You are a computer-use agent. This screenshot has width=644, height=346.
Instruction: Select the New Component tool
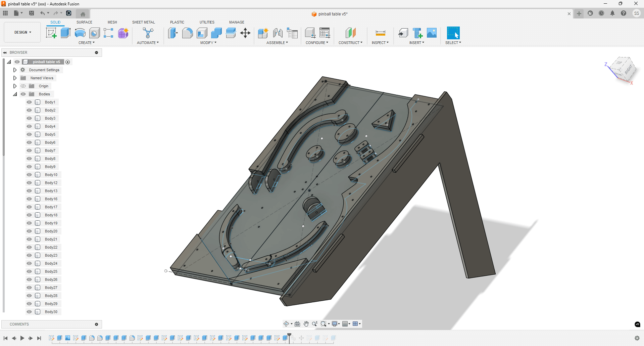click(x=263, y=33)
